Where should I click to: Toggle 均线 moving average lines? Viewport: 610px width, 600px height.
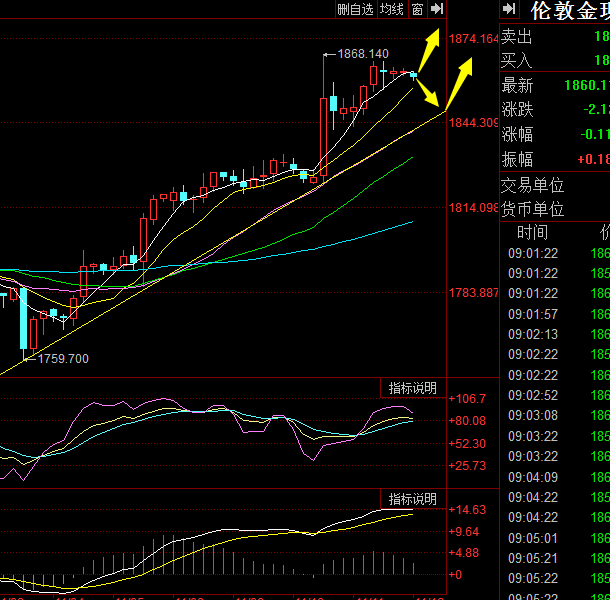click(x=391, y=9)
